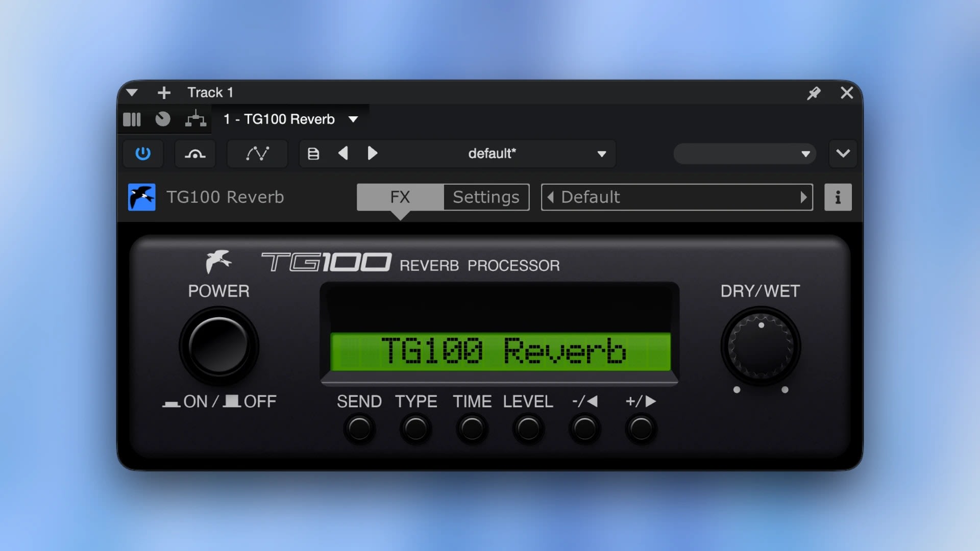Viewport: 980px width, 551px height.
Task: Go to next preset with right arrow
Action: click(373, 153)
